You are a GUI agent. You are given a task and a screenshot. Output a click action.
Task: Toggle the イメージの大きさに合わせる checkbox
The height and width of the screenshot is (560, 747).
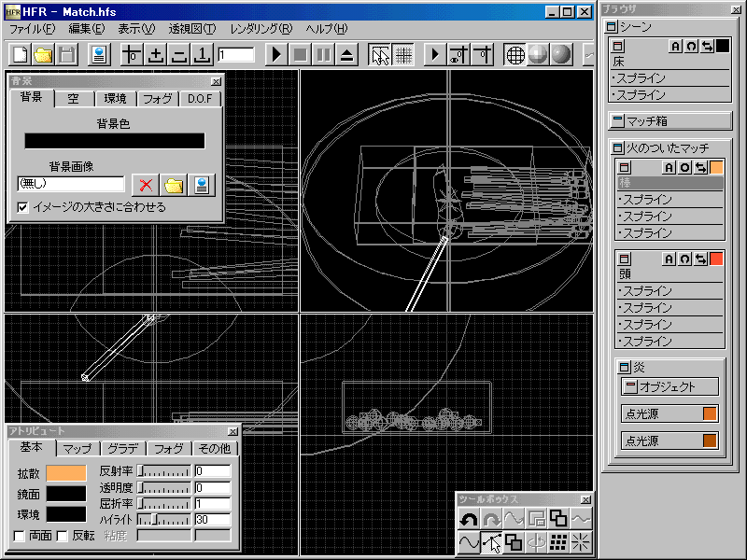tap(22, 207)
